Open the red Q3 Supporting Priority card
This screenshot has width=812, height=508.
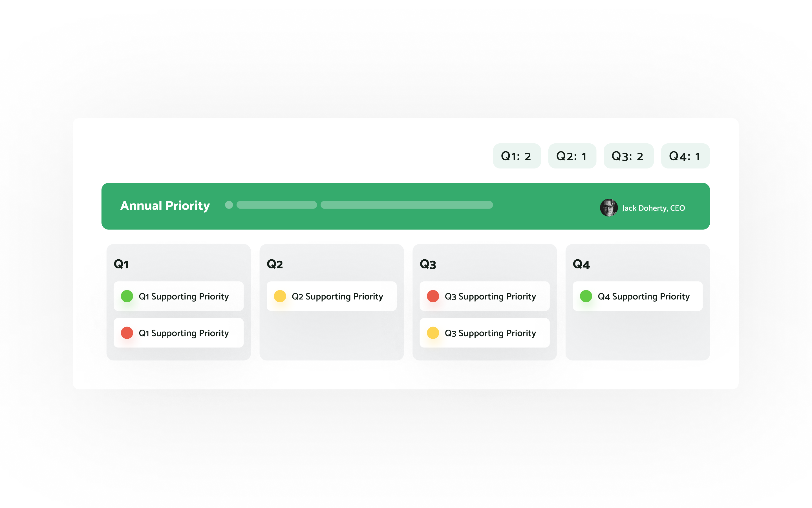pyautogui.click(x=484, y=296)
